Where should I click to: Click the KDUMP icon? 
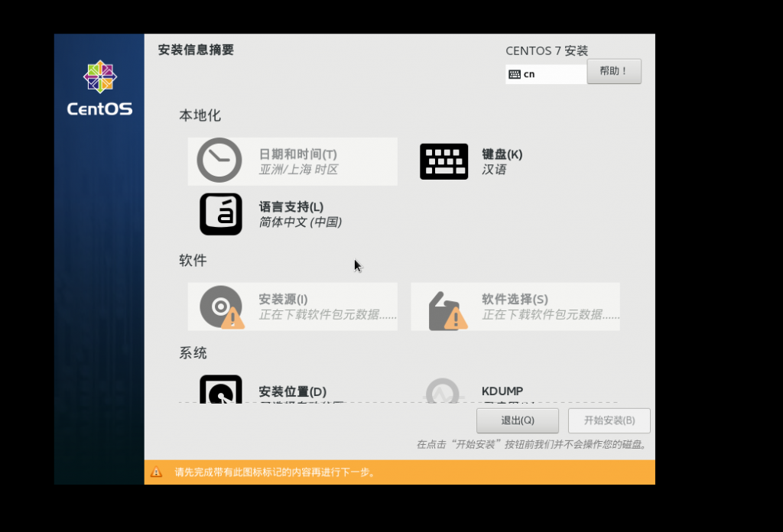coord(443,391)
